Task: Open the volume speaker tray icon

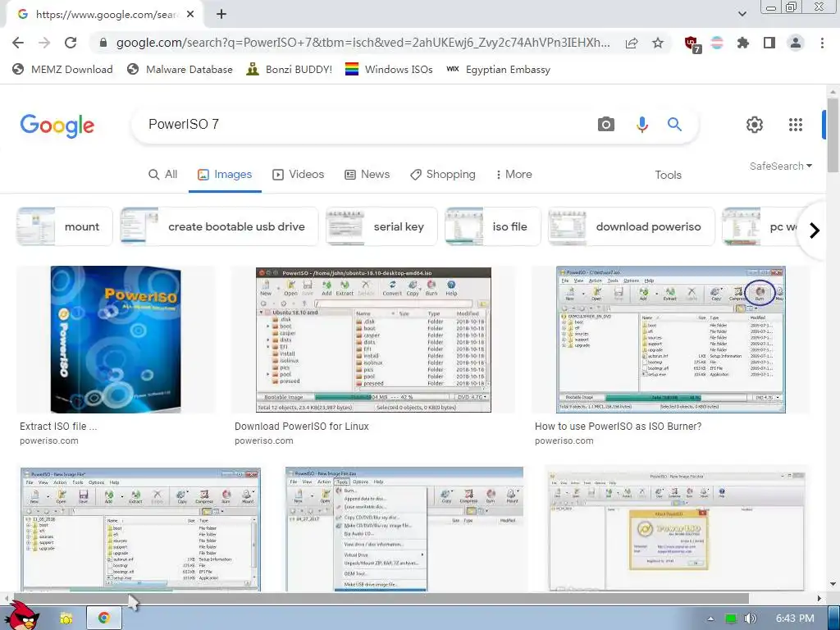Action: [x=750, y=619]
